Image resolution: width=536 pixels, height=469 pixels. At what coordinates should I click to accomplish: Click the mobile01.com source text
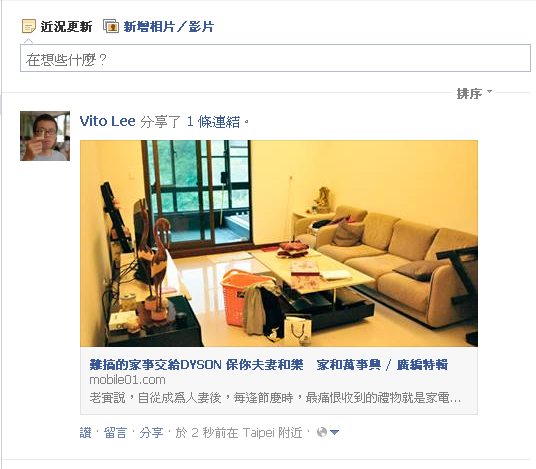click(128, 380)
